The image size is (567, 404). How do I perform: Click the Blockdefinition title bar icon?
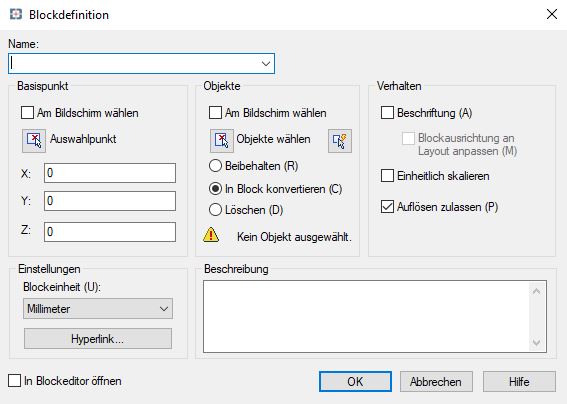(16, 14)
